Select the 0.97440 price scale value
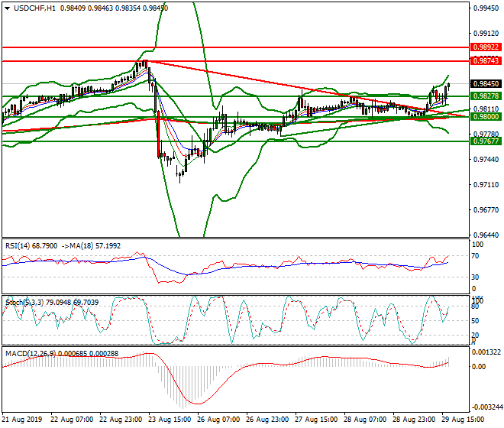 [x=486, y=160]
